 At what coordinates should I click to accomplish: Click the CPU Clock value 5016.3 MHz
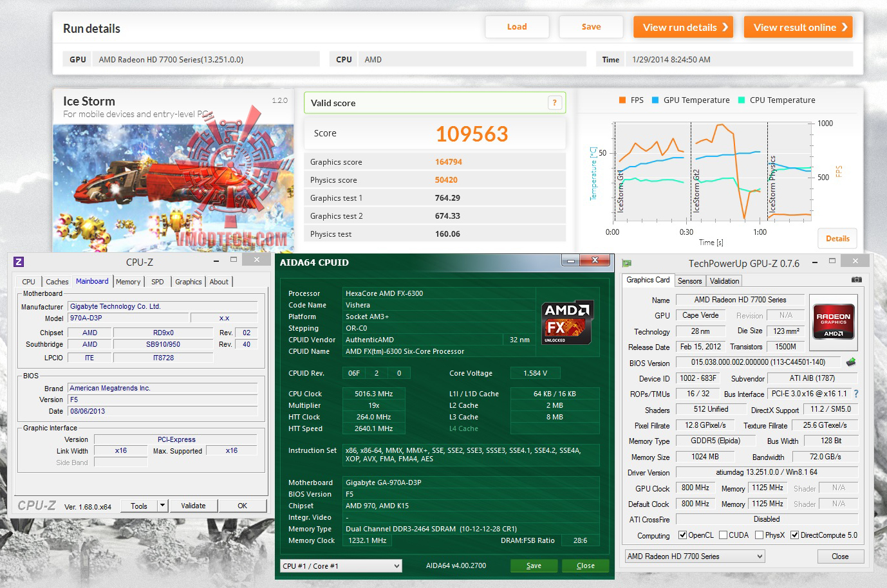(x=373, y=394)
